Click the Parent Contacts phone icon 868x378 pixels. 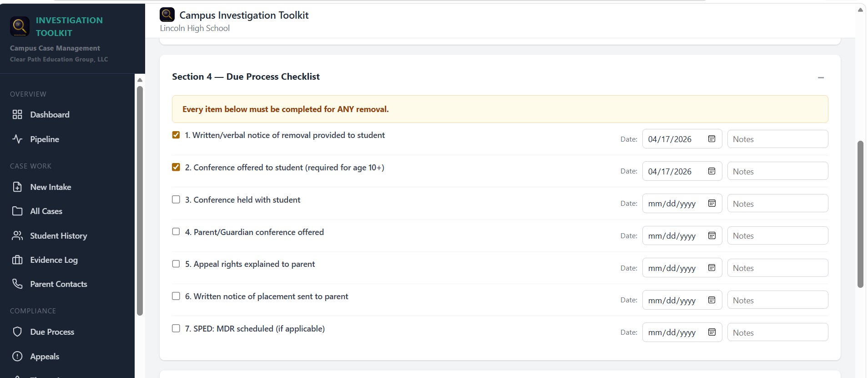17,284
